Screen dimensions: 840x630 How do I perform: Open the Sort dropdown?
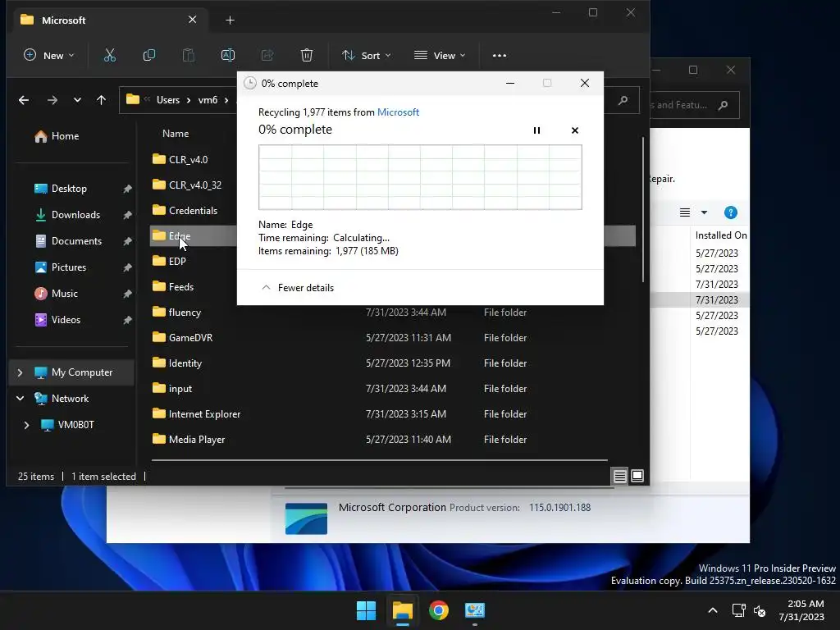point(367,55)
